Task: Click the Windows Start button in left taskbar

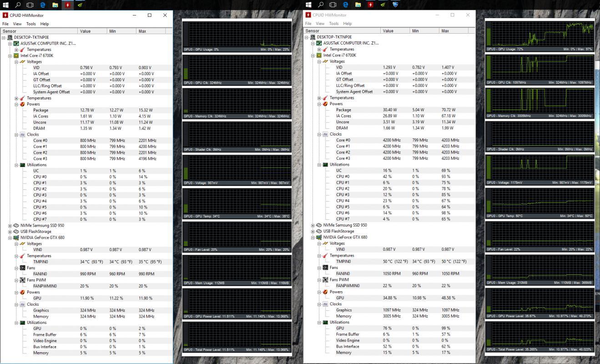Action: (5, 5)
